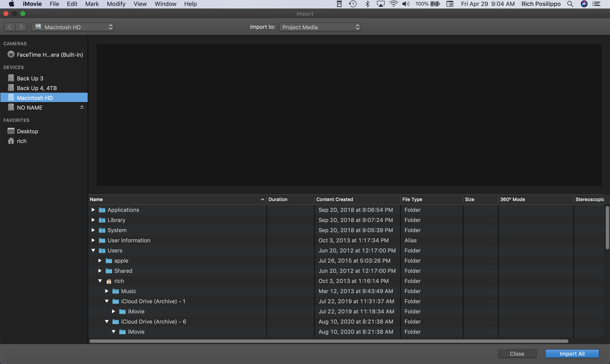This screenshot has width=610, height=364.
Task: Open the Mark menu
Action: point(92,4)
